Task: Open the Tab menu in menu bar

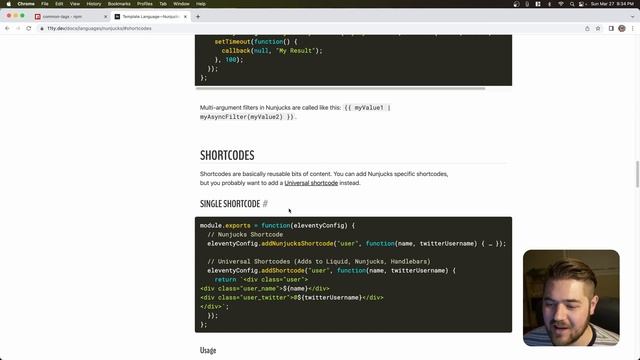Action: click(163, 4)
